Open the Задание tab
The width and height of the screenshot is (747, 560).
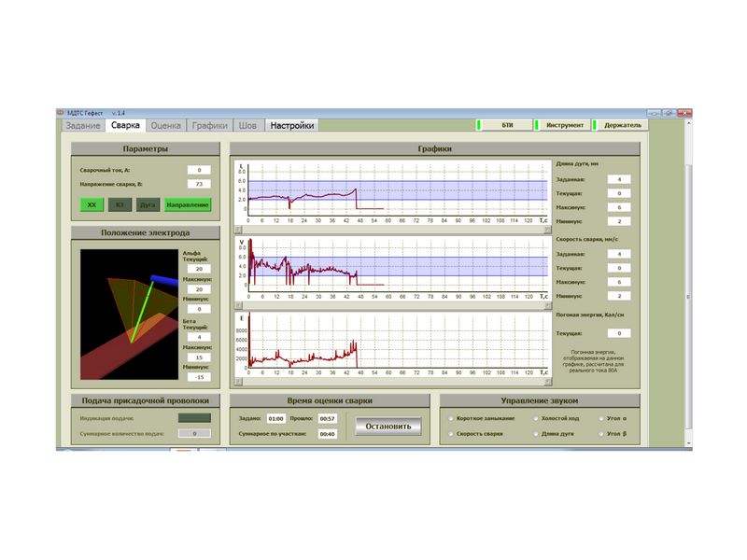83,125
